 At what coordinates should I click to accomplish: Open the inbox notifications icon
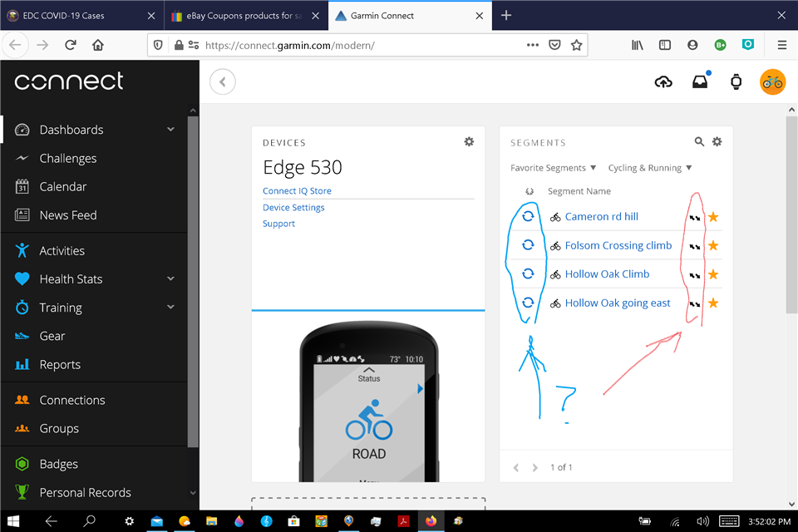(x=700, y=81)
